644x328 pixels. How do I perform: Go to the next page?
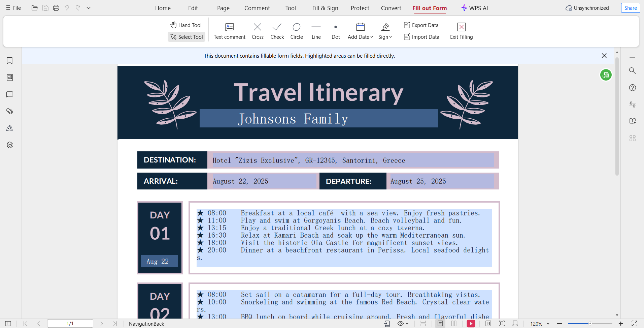point(102,324)
